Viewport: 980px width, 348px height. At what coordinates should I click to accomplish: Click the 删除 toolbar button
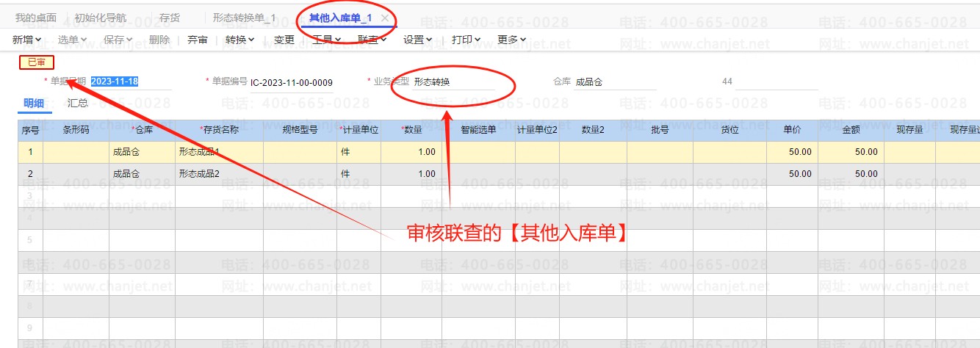(159, 40)
